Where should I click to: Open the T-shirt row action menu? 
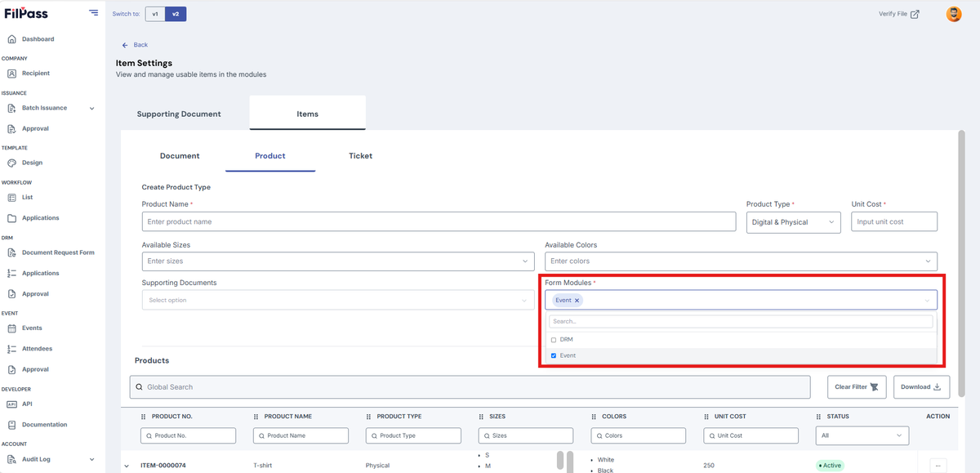[938, 466]
